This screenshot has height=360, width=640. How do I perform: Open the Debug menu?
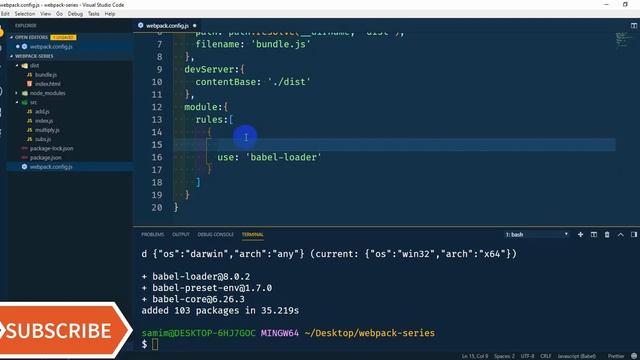click(75, 13)
